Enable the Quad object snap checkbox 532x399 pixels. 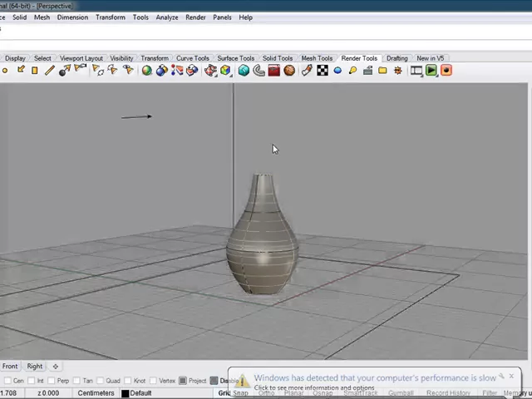[100, 381]
